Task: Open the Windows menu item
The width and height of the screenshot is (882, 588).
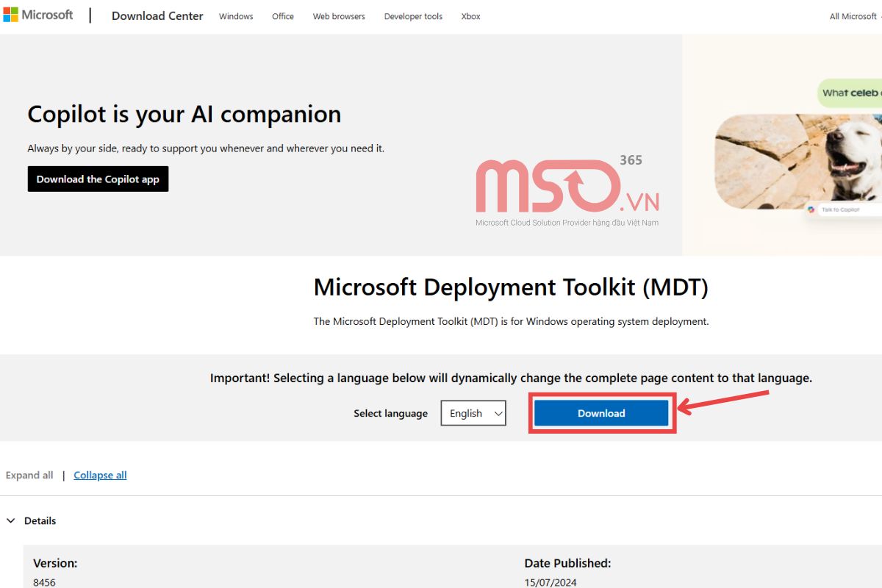Action: (236, 16)
